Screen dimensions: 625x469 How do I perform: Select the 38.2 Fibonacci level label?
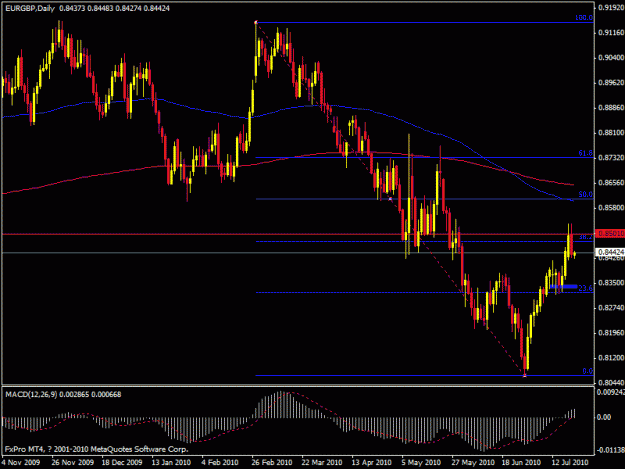point(586,237)
